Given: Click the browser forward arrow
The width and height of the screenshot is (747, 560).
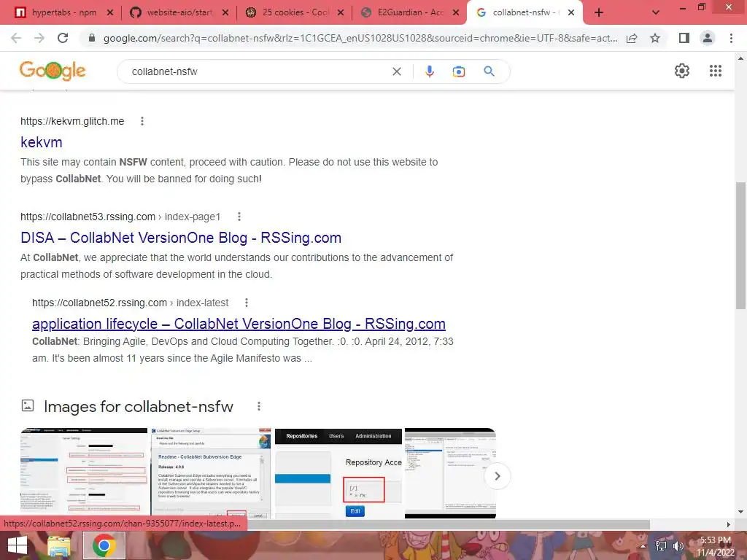Looking at the screenshot, I should pyautogui.click(x=39, y=38).
